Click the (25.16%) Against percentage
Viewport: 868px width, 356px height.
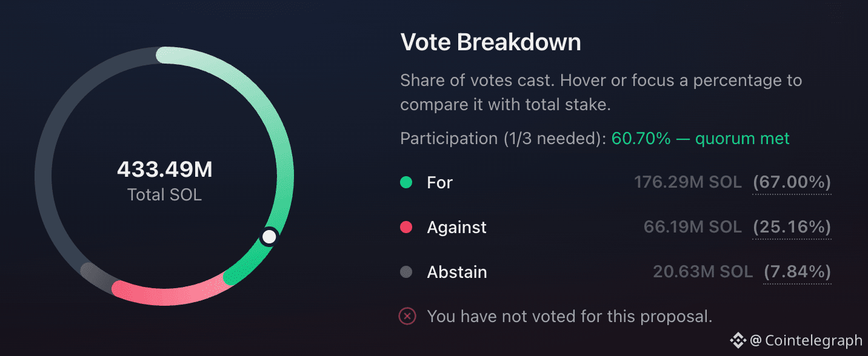click(792, 227)
